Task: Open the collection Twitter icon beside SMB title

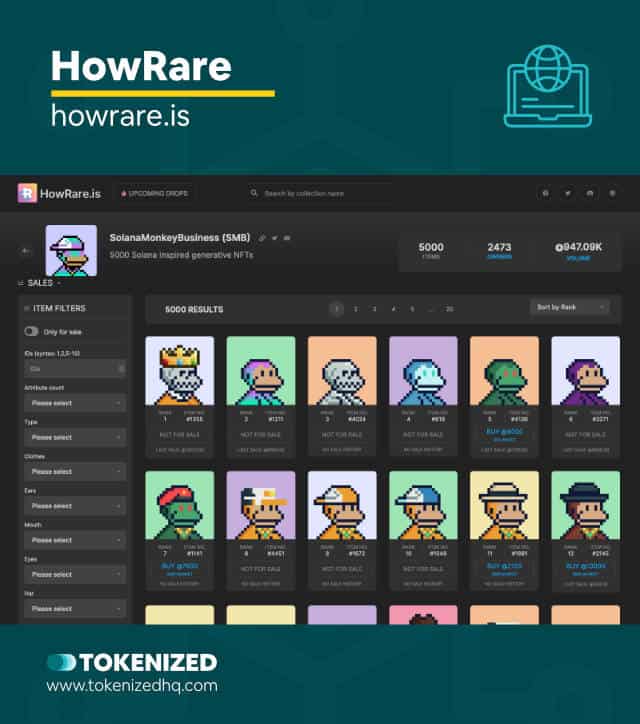Action: coord(275,238)
